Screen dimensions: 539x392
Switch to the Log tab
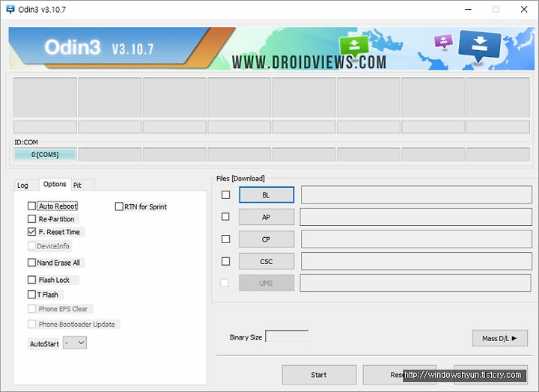pyautogui.click(x=22, y=186)
